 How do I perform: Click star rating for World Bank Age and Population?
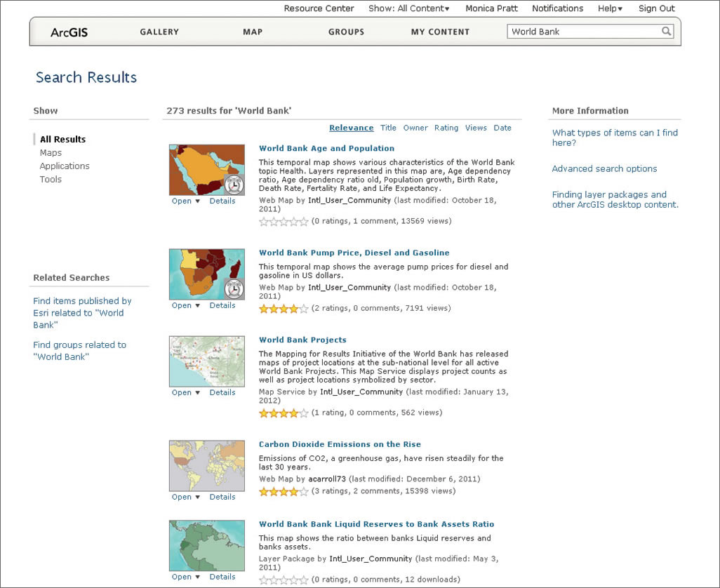[x=284, y=222]
